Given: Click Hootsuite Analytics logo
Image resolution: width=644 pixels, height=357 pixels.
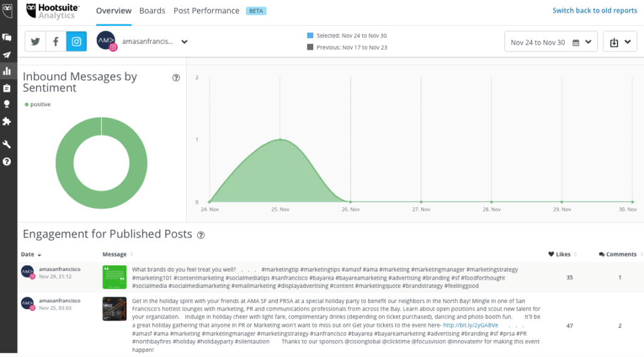Looking at the screenshot, I should (53, 11).
